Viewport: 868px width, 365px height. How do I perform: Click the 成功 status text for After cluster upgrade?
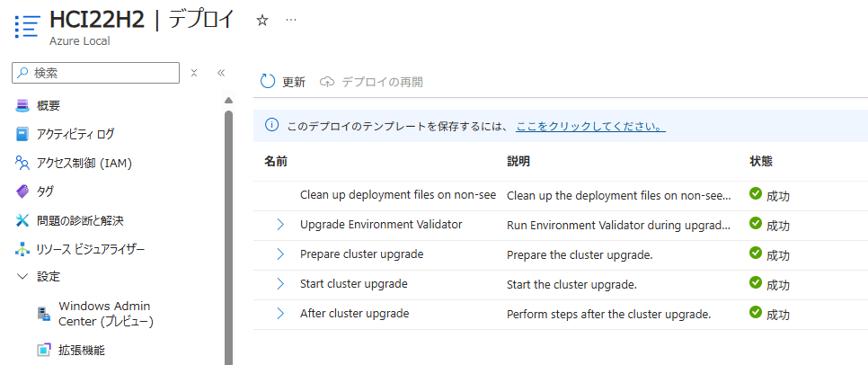coord(778,315)
